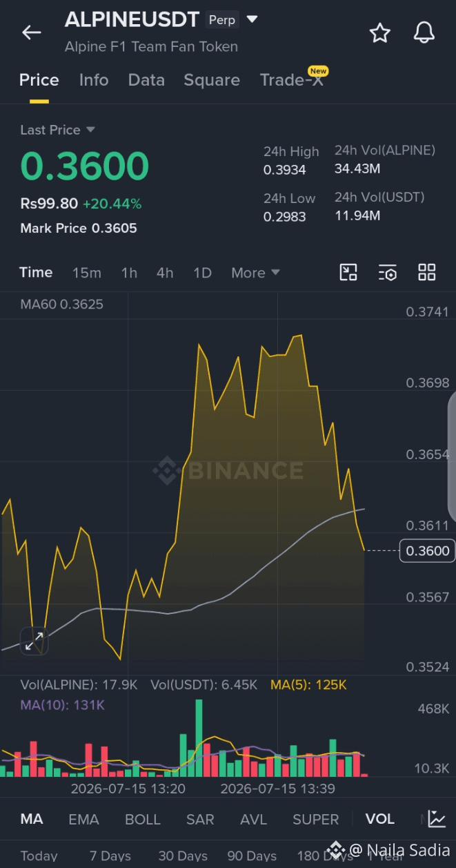Tap the Vol(USDT): 6.45K label
This screenshot has width=456, height=868.
click(204, 685)
